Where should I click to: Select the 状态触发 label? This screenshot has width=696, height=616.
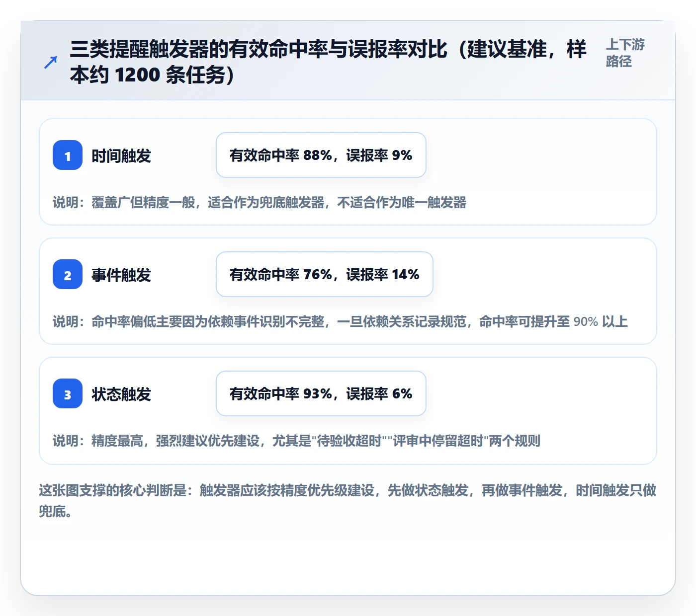pos(121,394)
